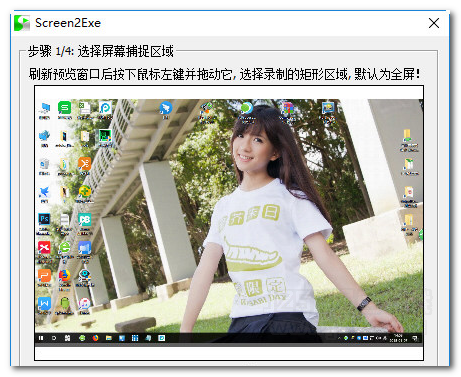The width and height of the screenshot is (461, 377).
Task: Click the blue P app icon in preview
Action: click(105, 108)
